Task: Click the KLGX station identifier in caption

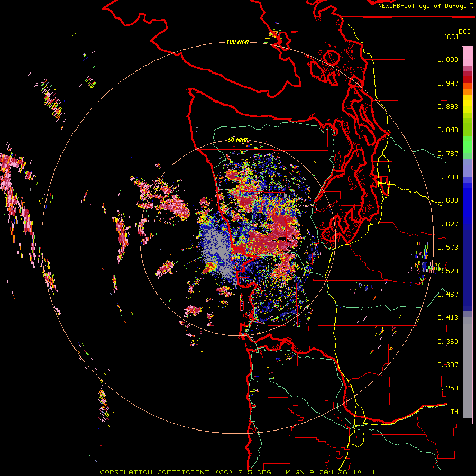Action: [295, 472]
